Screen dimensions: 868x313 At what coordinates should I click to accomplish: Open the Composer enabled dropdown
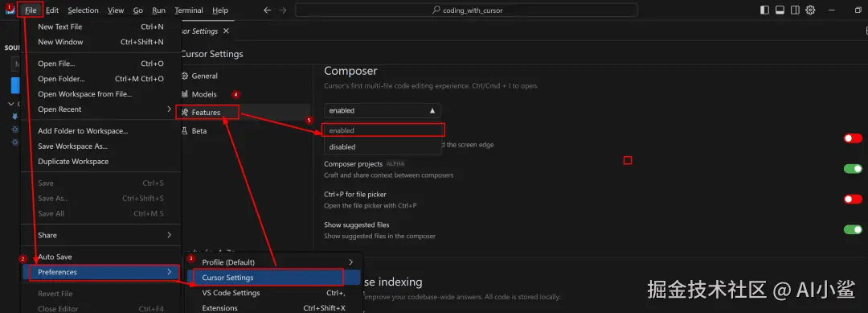383,110
